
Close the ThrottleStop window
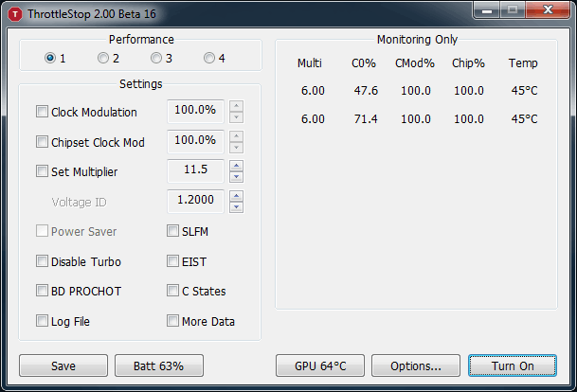(x=548, y=10)
